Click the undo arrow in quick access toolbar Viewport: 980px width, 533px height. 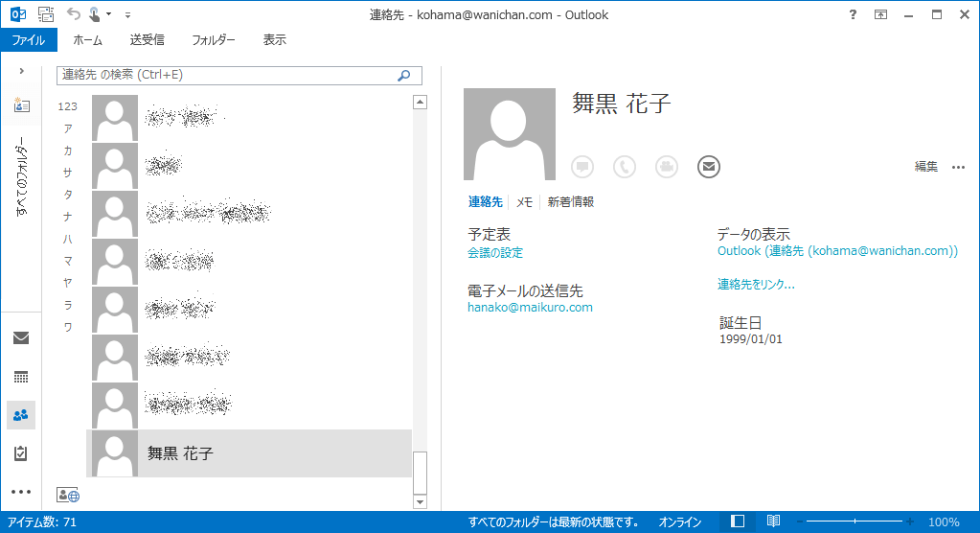pos(74,13)
